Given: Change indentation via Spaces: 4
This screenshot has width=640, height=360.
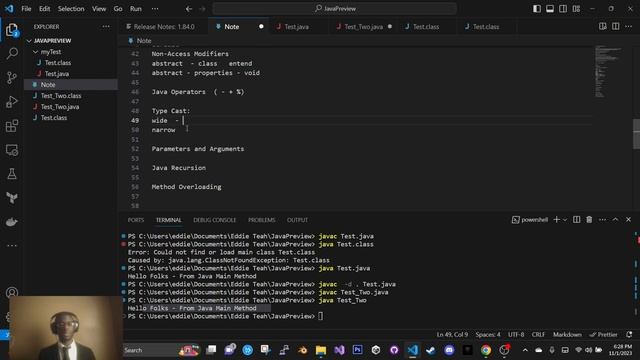Looking at the screenshot, I should [488, 334].
